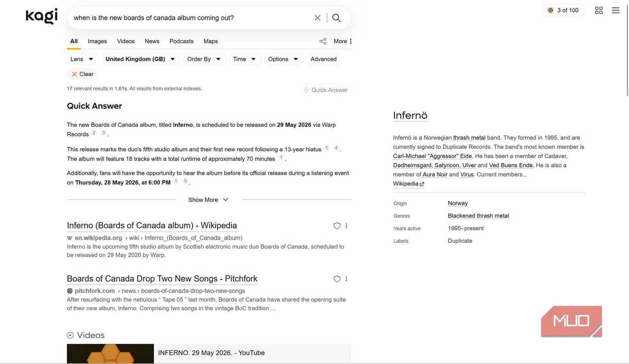Open the INFERNO. 29 May 2026 YouTube video
The width and height of the screenshot is (629, 364).
coord(211,353)
